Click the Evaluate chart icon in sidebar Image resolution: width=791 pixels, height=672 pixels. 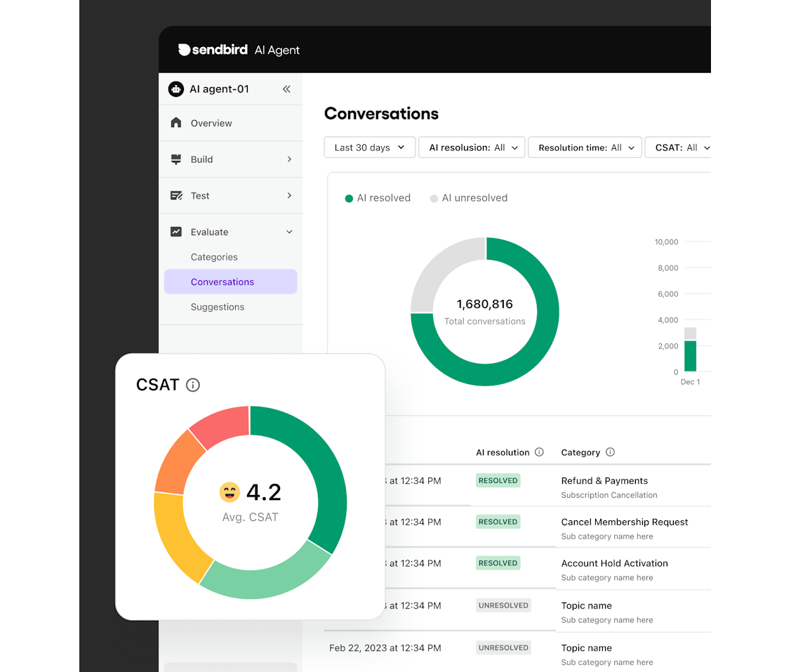pos(176,231)
